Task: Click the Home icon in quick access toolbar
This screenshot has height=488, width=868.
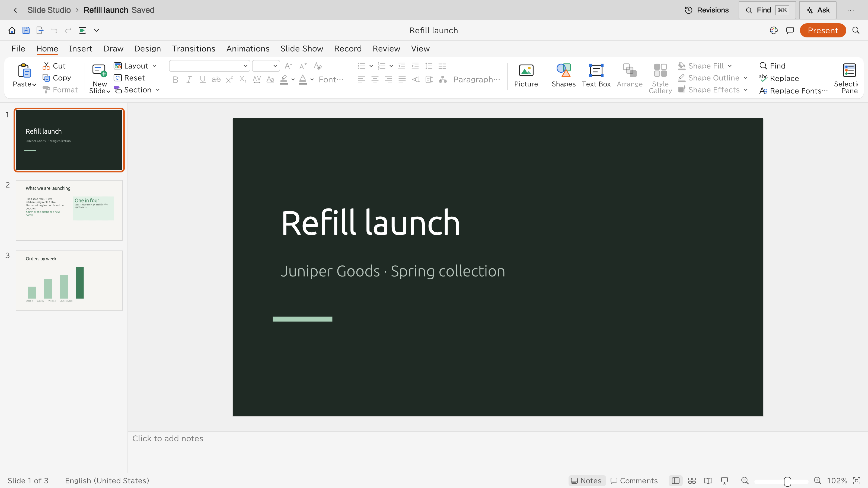Action: 12,31
